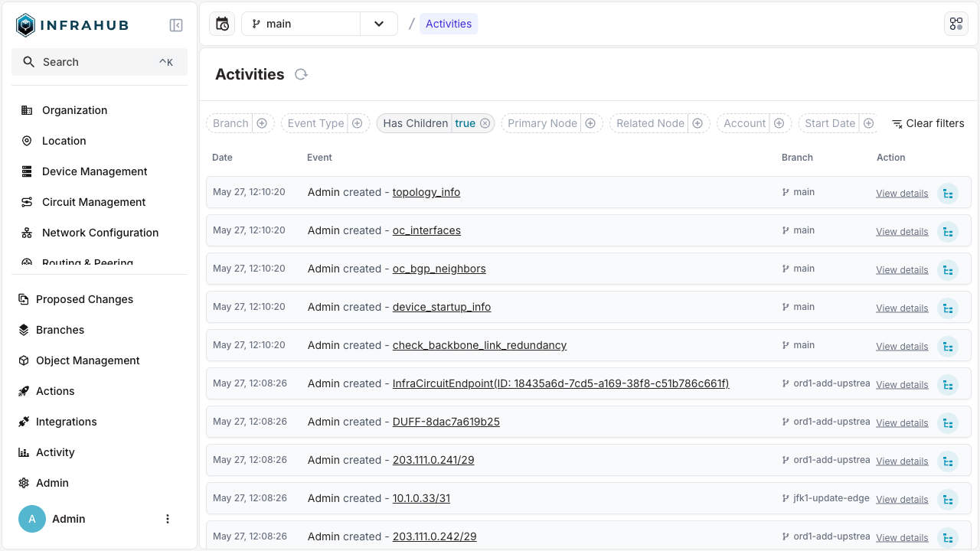The image size is (980, 551).
Task: Add a Start Date filter
Action: [x=868, y=123]
